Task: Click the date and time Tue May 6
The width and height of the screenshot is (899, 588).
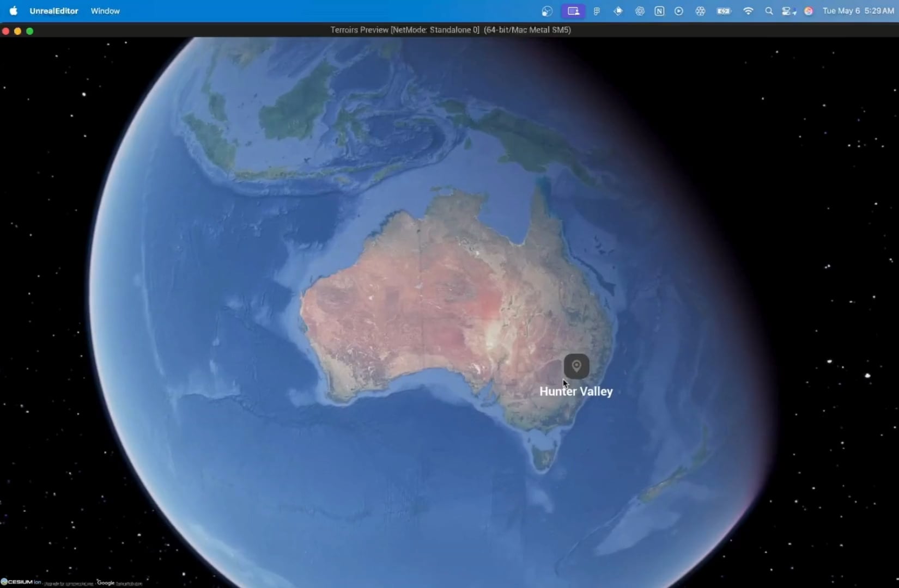Action: click(858, 11)
